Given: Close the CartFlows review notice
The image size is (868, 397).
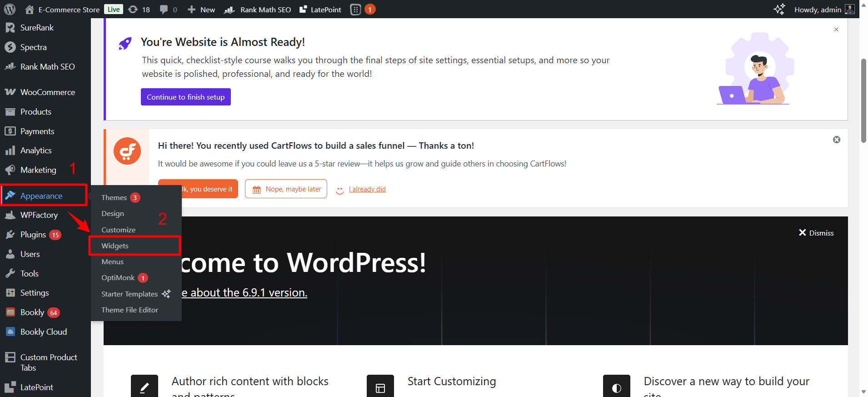Looking at the screenshot, I should [x=837, y=140].
